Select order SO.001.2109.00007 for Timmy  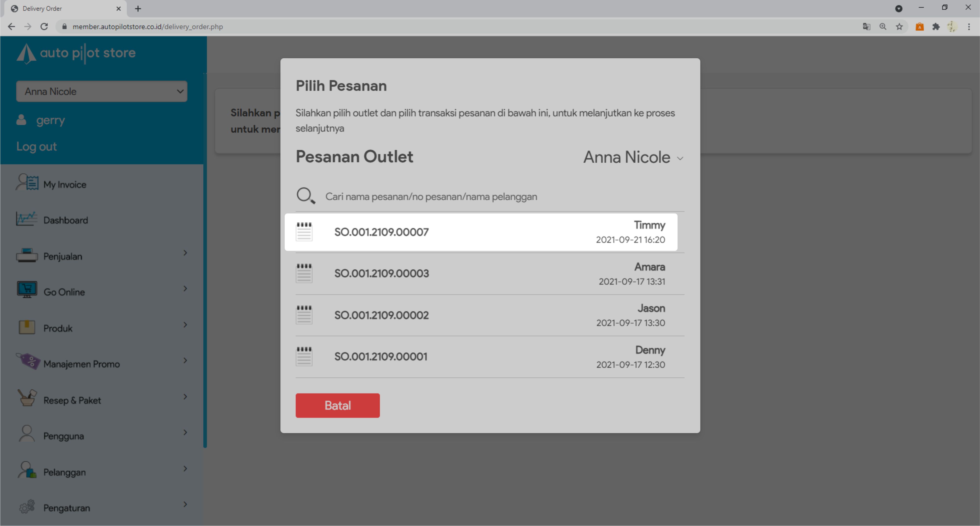481,232
